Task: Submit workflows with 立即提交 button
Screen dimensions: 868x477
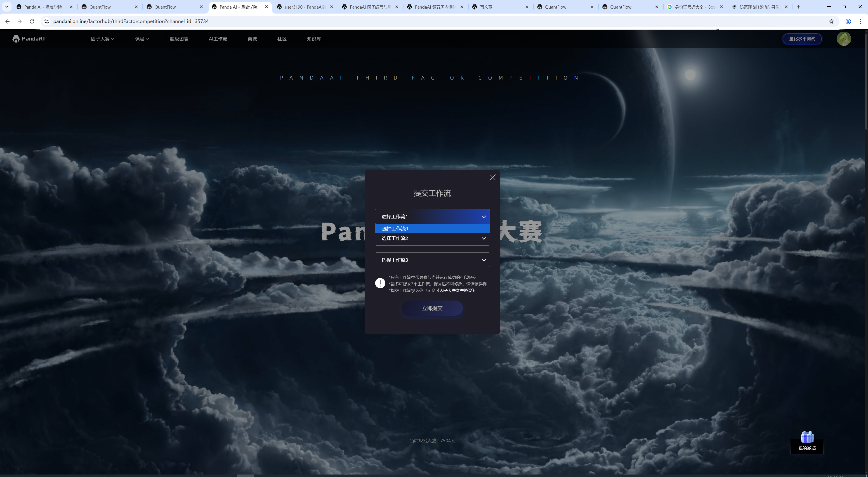Action: (x=432, y=308)
